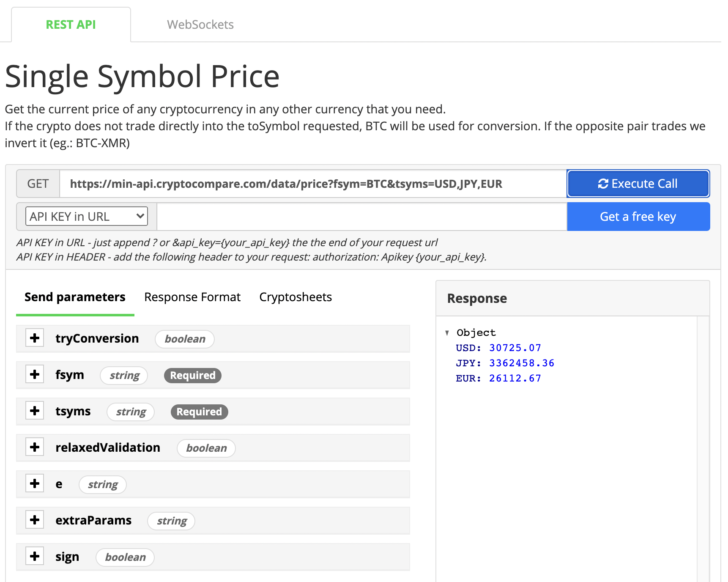
Task: Click the Required badge on tsyms row
Action: (199, 412)
